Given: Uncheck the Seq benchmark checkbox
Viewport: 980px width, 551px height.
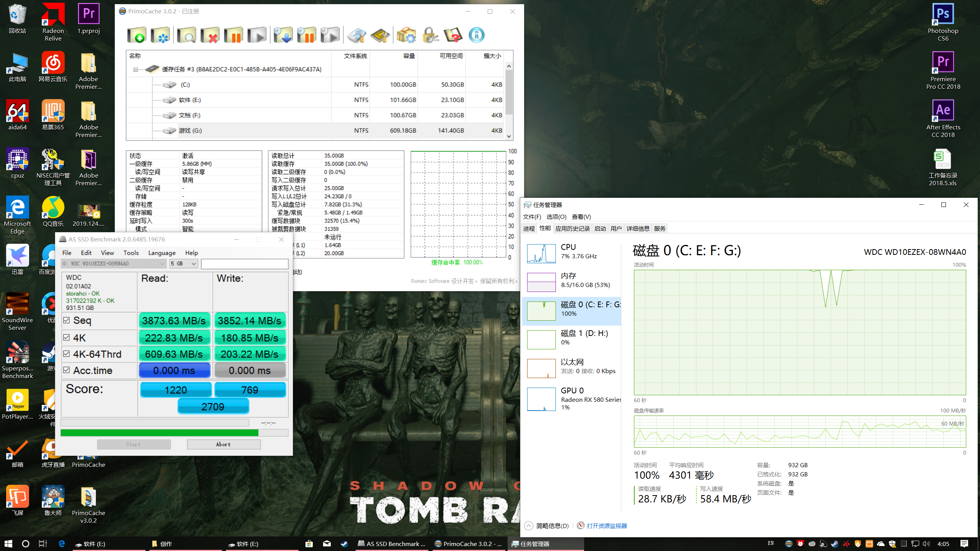Looking at the screenshot, I should coord(67,320).
